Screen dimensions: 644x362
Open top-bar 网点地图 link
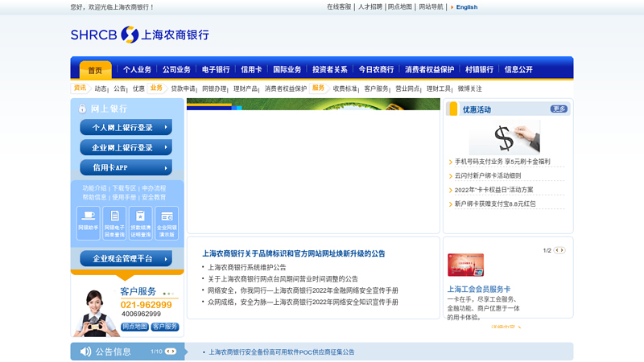pyautogui.click(x=400, y=7)
